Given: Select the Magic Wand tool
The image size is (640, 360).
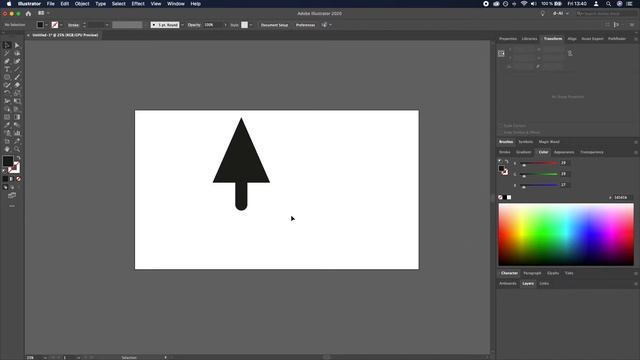Looking at the screenshot, I should (7, 53).
